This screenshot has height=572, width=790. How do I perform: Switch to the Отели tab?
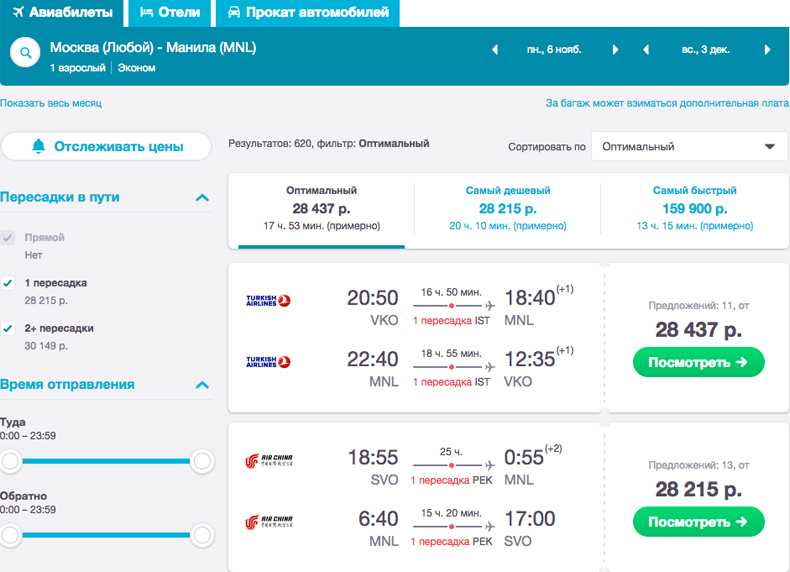pyautogui.click(x=170, y=13)
